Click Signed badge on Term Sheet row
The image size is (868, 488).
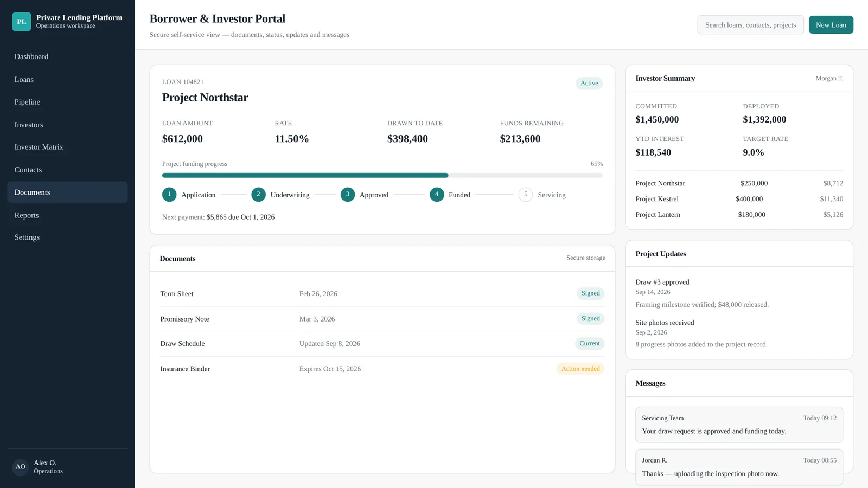tap(590, 293)
